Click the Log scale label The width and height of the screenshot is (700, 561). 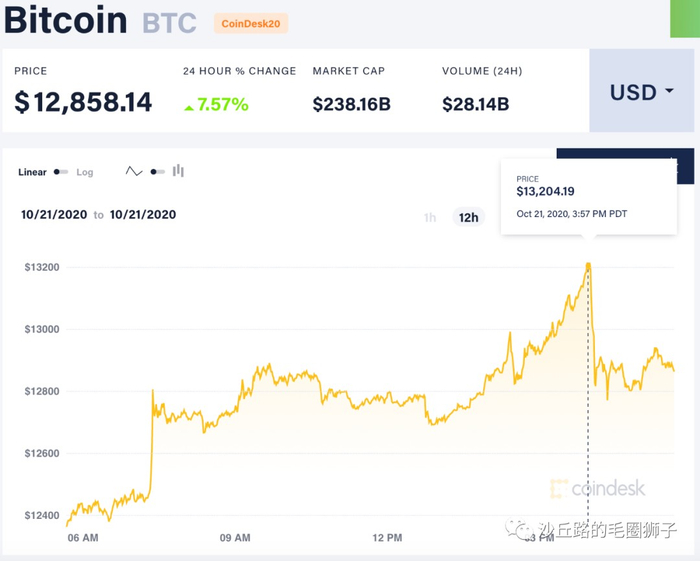pos(85,172)
